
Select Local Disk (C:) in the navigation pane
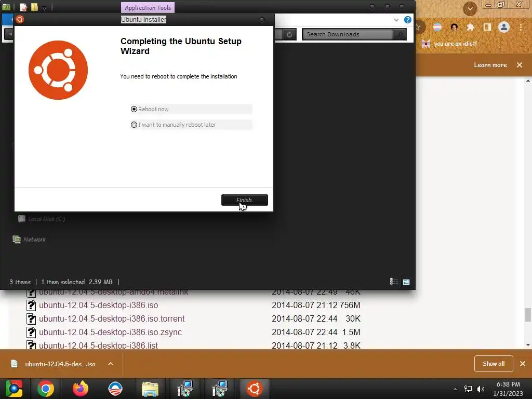click(x=42, y=219)
